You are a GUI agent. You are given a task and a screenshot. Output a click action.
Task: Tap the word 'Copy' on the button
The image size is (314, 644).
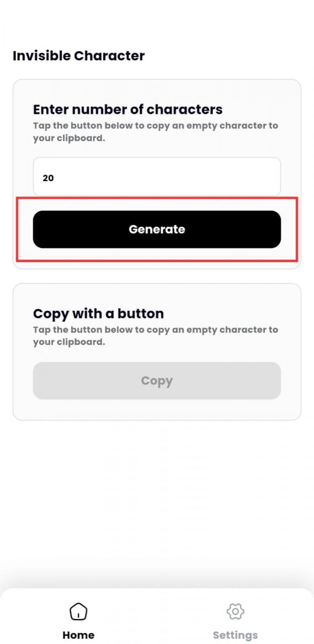click(157, 381)
